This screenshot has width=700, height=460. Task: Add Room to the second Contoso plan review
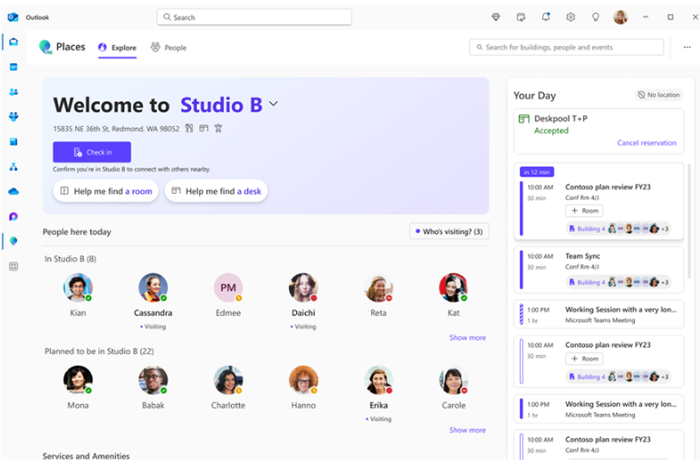584,359
